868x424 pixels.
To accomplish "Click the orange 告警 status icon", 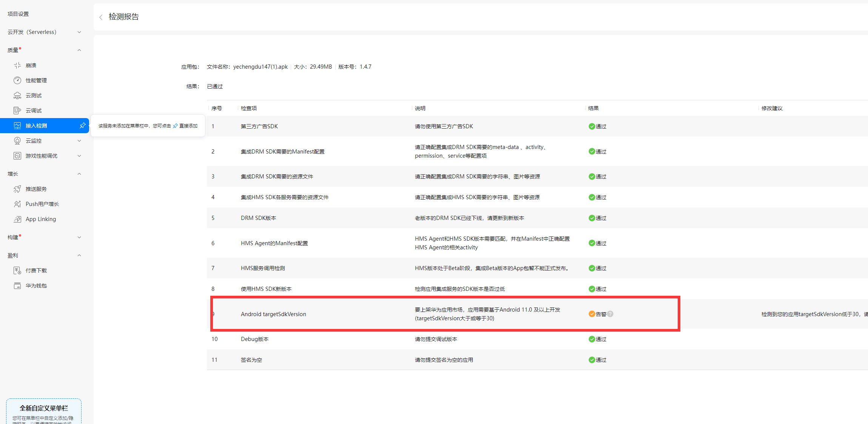I will 592,314.
